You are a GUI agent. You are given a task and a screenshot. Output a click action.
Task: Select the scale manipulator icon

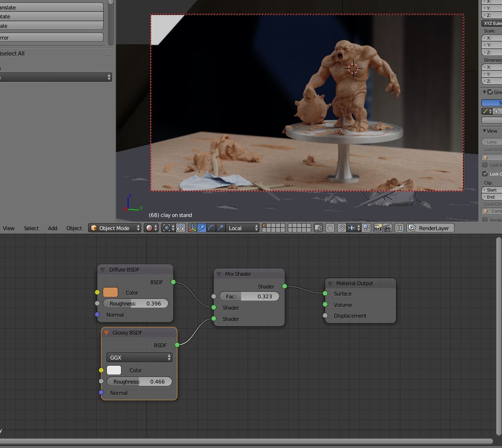click(220, 228)
